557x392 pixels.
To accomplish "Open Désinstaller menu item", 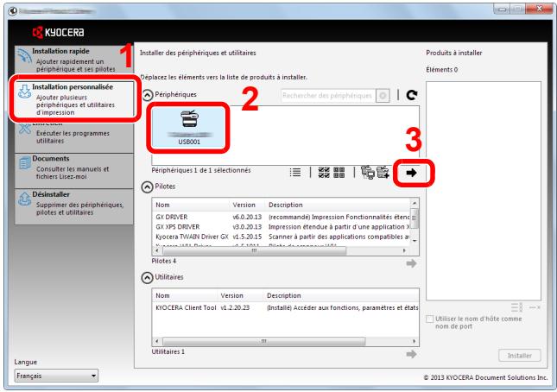I will pyautogui.click(x=74, y=206).
